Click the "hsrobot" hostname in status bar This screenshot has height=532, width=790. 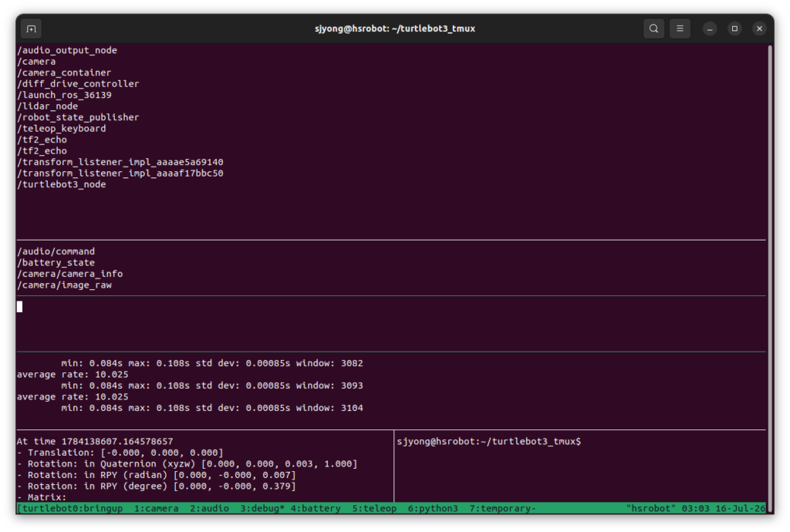(651, 508)
